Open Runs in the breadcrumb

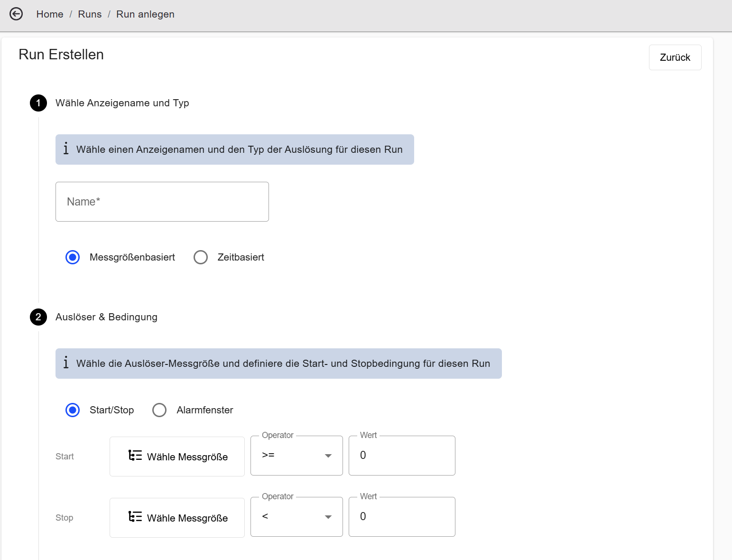click(90, 14)
